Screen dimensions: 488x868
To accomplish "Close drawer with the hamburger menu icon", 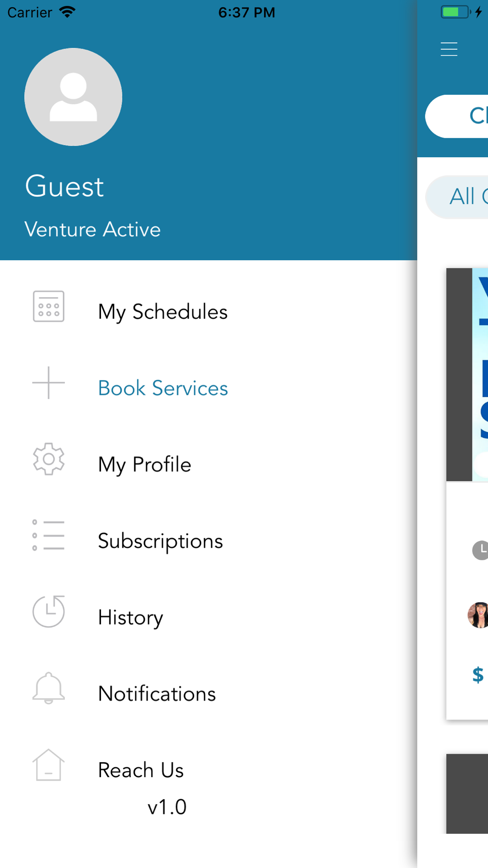I will click(449, 49).
